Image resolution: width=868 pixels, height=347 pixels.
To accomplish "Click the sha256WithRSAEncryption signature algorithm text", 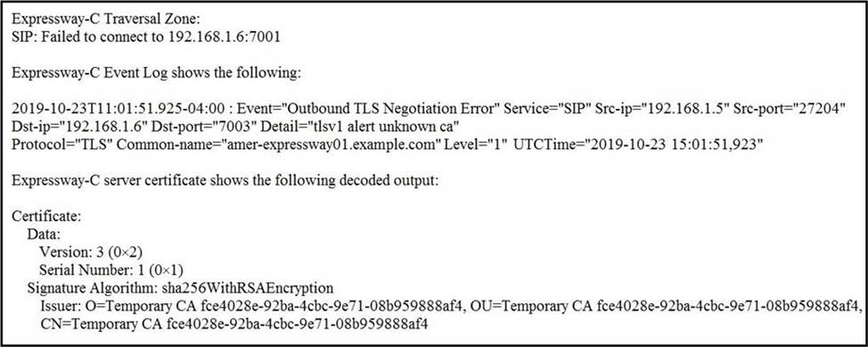I will pyautogui.click(x=248, y=288).
